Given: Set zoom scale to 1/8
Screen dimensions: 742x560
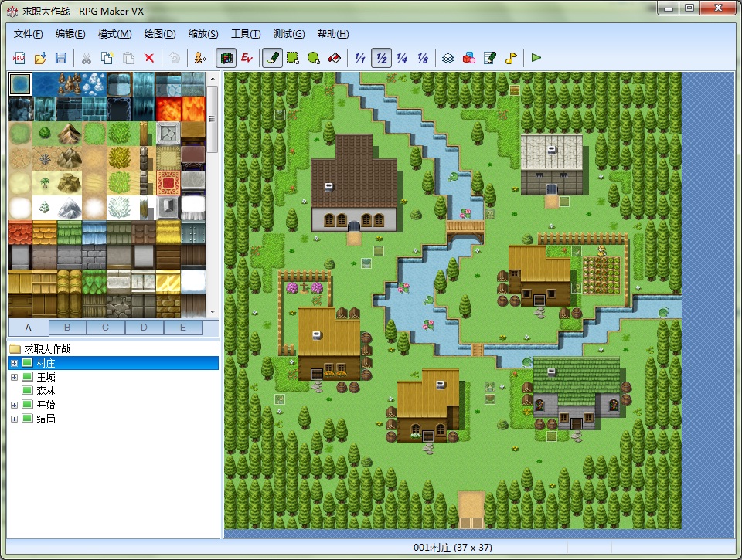Looking at the screenshot, I should [x=423, y=58].
